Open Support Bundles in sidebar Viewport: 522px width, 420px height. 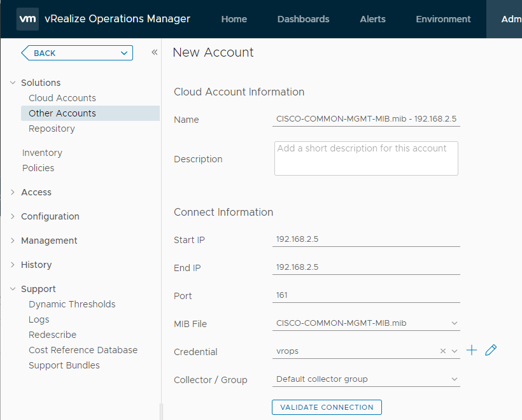tap(64, 365)
